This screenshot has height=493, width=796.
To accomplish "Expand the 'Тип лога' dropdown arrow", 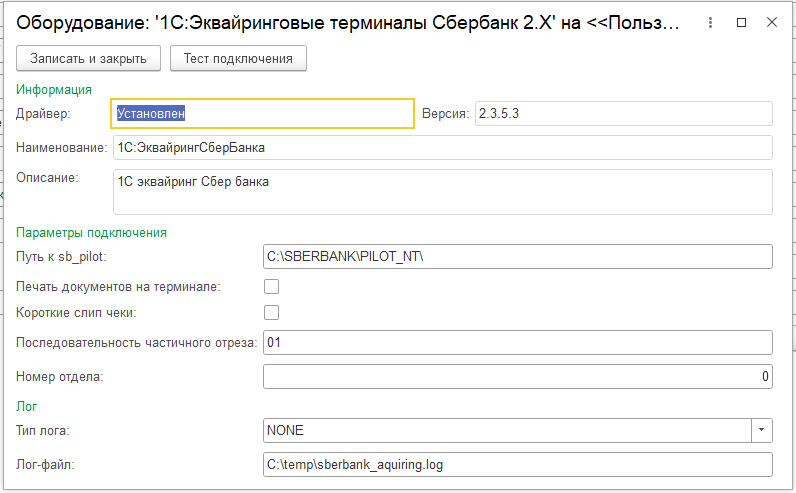I will tap(762, 430).
